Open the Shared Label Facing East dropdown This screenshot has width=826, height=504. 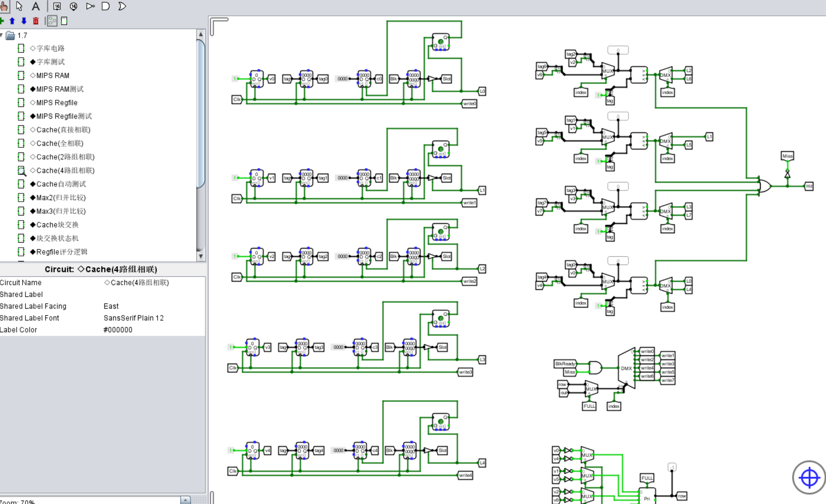coord(153,306)
